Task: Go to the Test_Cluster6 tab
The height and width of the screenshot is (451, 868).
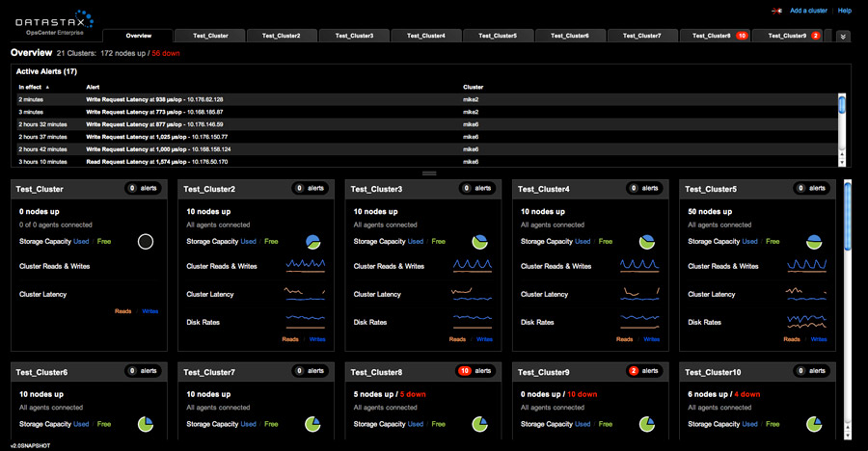Action: [x=570, y=36]
